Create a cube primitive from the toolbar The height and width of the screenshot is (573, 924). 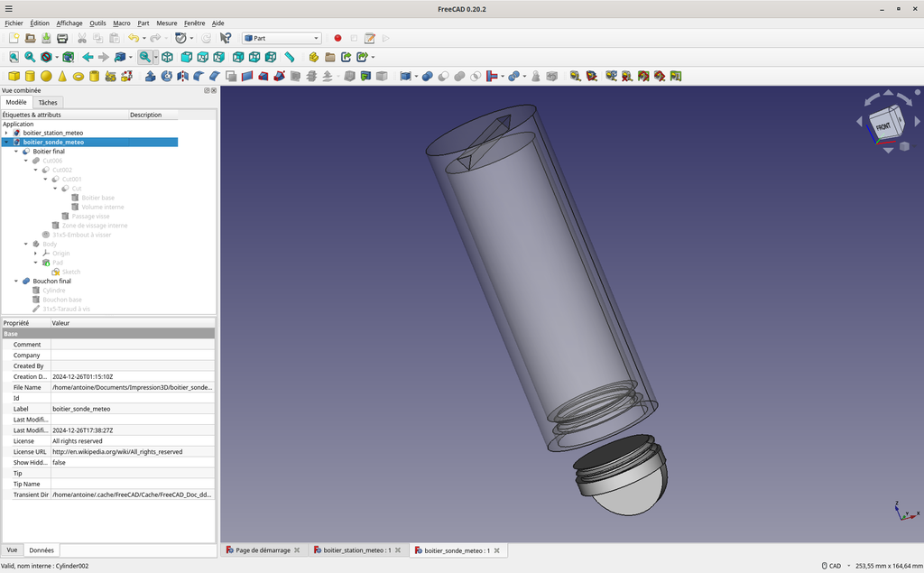[x=14, y=76]
